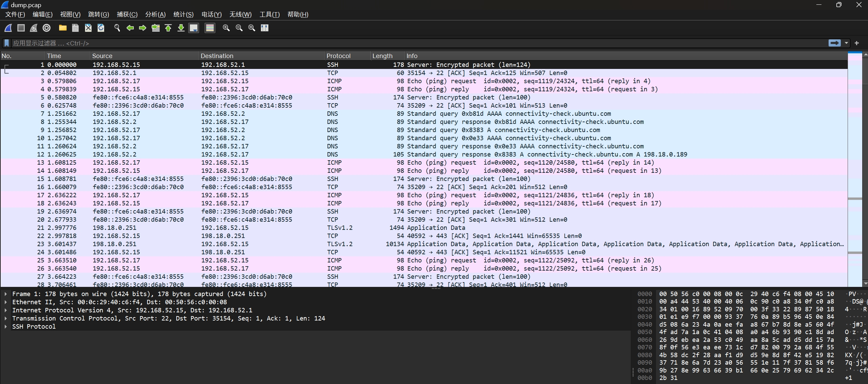Open the 分析(A) menu
868x384 pixels.
(x=155, y=14)
